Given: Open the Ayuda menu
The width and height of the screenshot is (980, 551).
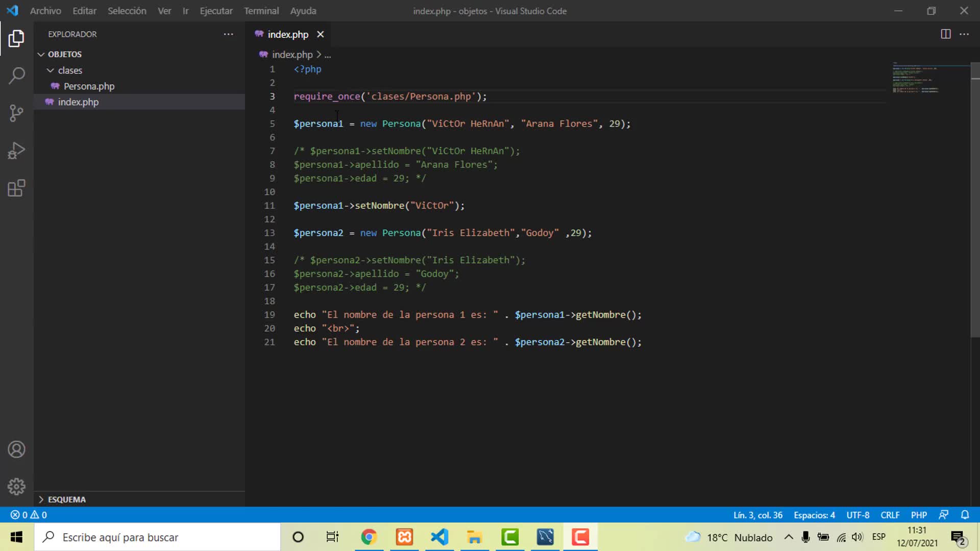Looking at the screenshot, I should [x=303, y=11].
